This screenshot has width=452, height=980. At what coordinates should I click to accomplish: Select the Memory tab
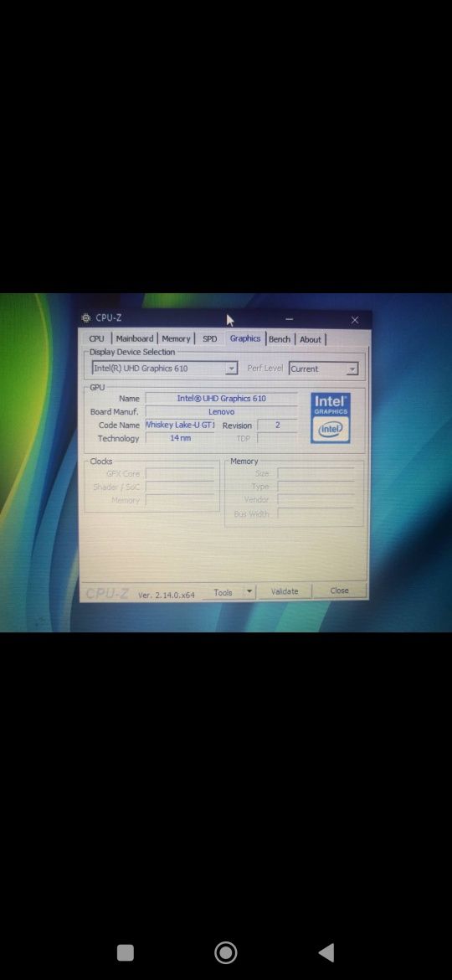coord(176,338)
